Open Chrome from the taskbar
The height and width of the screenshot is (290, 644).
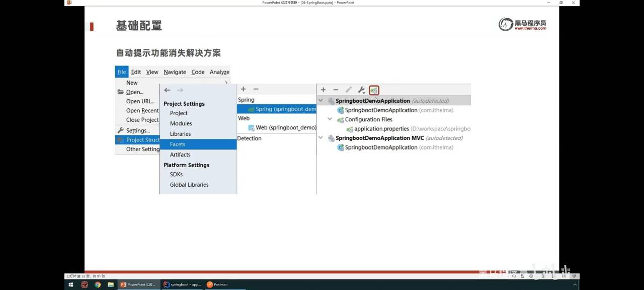[x=97, y=284]
